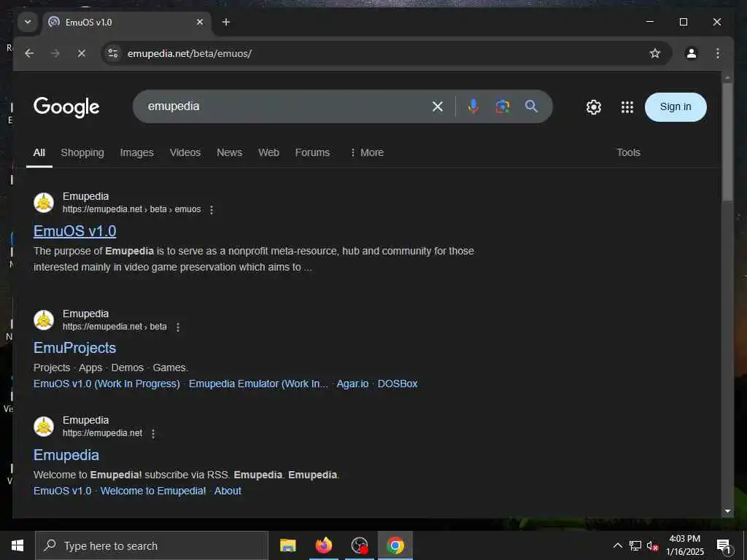Close the EmuOS v1.0 tab

[x=200, y=22]
